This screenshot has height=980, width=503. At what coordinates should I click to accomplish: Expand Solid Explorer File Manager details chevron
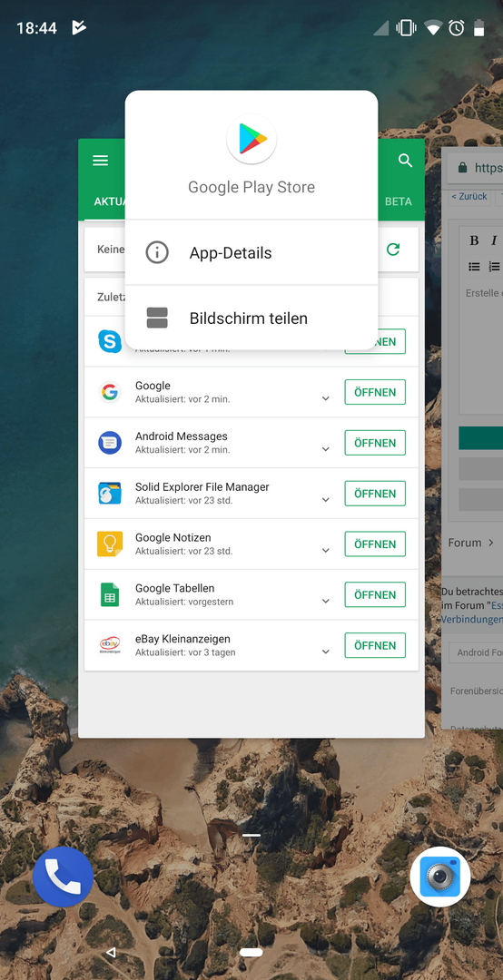[x=325, y=500]
